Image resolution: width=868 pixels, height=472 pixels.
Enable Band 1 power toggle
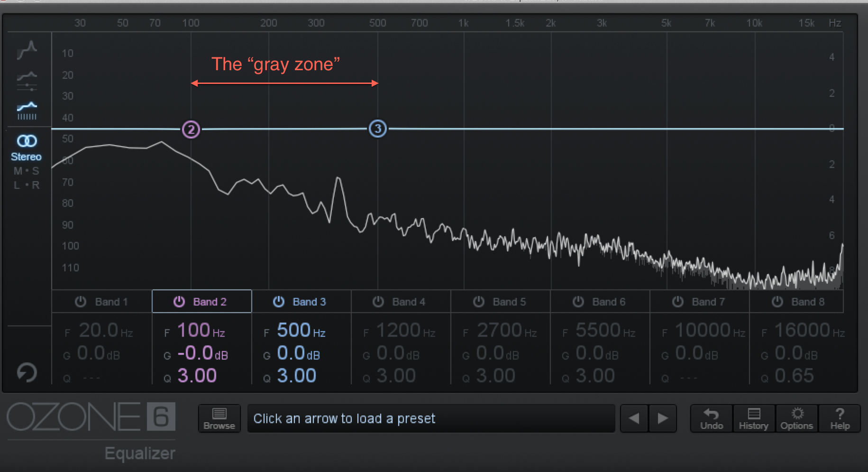pos(81,302)
